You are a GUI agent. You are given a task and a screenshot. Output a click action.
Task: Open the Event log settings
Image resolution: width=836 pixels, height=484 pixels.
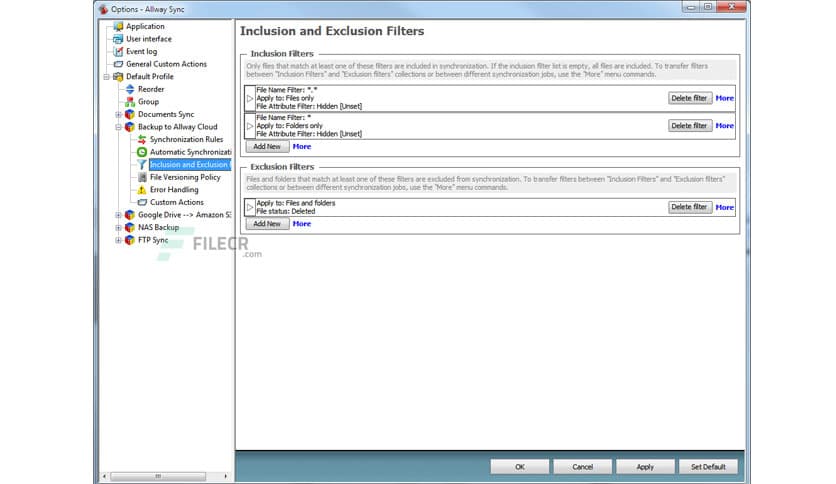point(141,51)
